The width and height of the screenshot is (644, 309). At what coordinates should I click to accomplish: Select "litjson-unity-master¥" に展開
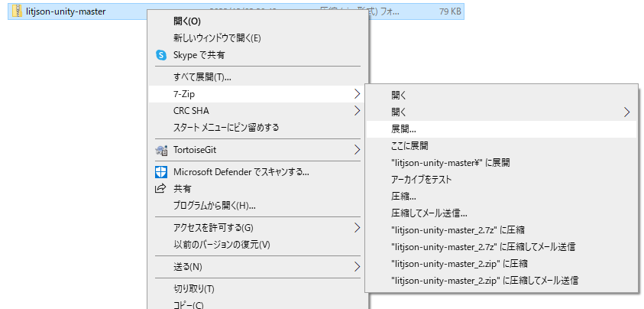(501, 163)
